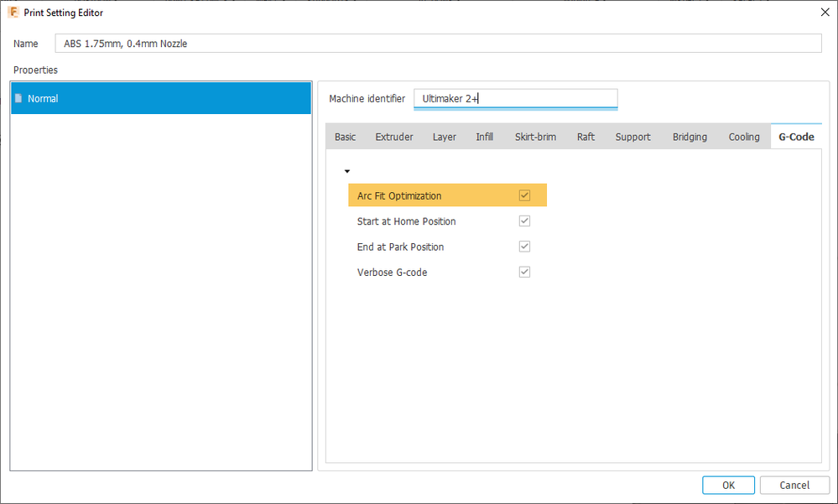Open the Skirt-brim tab

point(535,137)
